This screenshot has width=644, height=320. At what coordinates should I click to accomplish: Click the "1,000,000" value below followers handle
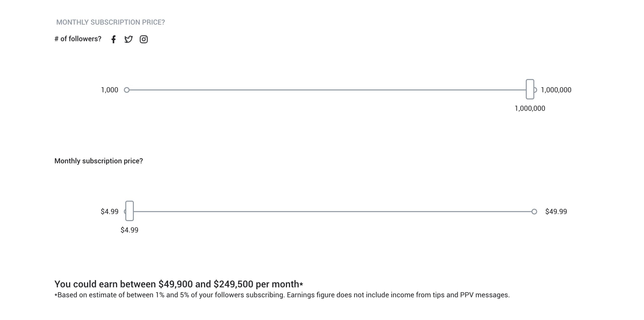tap(530, 109)
